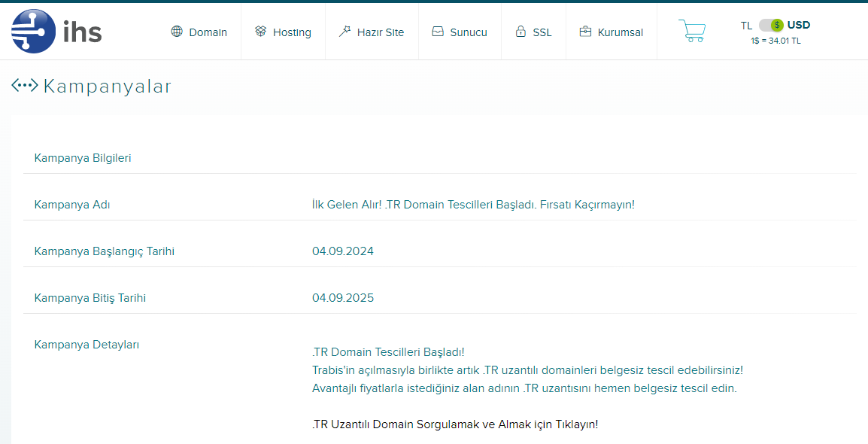
Task: Click the .TR Uzantılı Domain Sorgulamak link
Action: tap(455, 424)
